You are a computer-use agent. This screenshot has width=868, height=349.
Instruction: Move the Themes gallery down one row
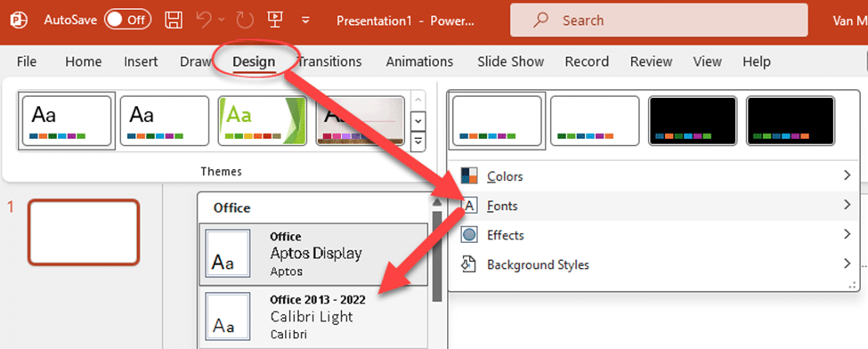coord(419,121)
